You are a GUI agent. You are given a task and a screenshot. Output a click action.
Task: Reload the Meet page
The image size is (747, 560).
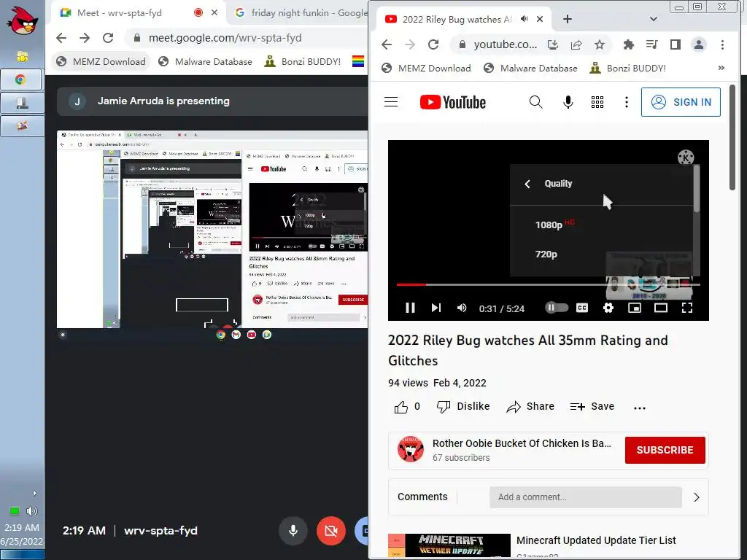(108, 38)
